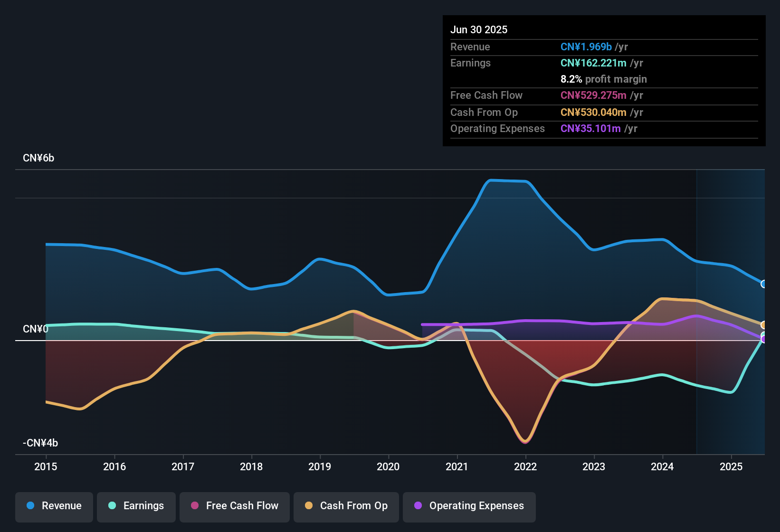The image size is (780, 532).
Task: Click the Operating Expenses endpoint marker
Action: [x=764, y=338]
